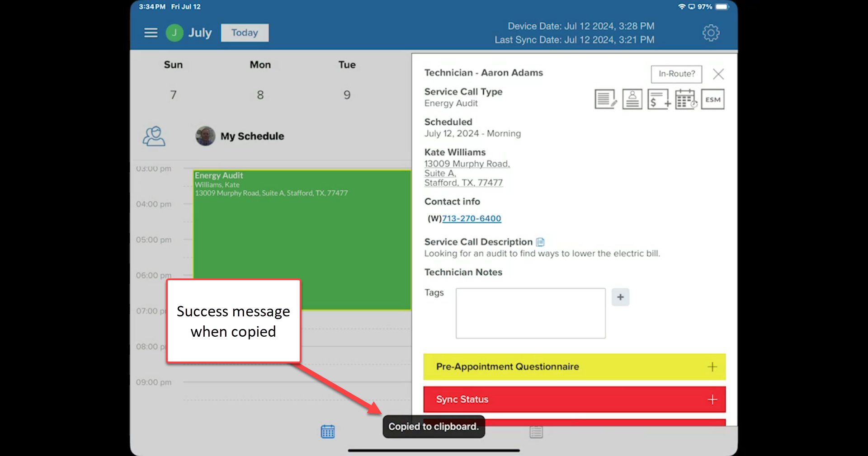Open the ESM icon
This screenshot has width=868, height=456.
pyautogui.click(x=712, y=99)
